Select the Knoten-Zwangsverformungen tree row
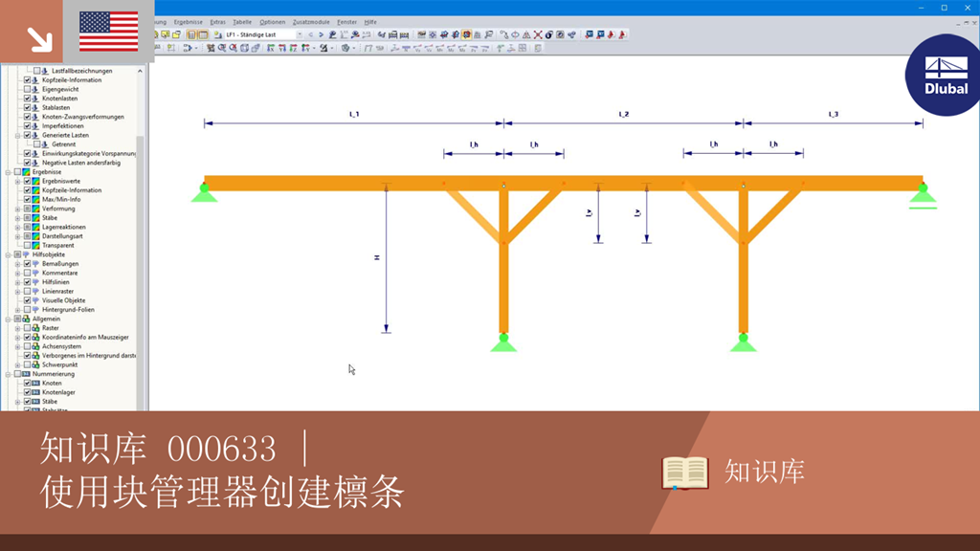This screenshot has height=551, width=980. point(83,117)
